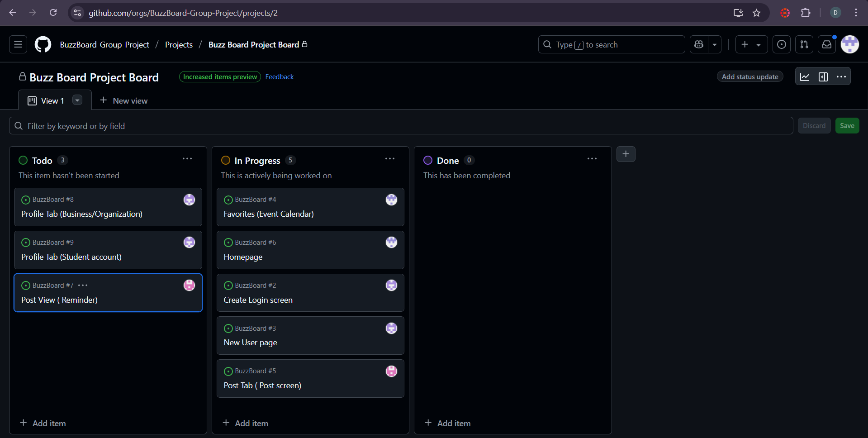868x438 pixels.
Task: Open the user profile avatar menu
Action: pos(850,44)
